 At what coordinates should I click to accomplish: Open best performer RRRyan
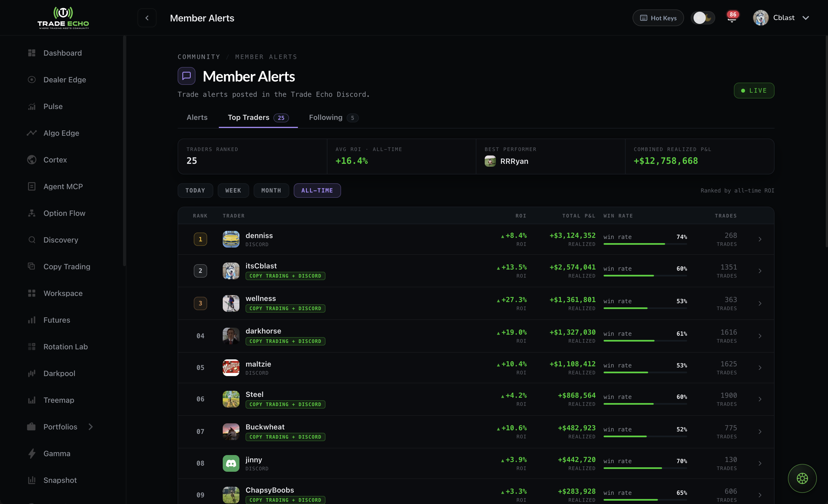[x=506, y=161]
